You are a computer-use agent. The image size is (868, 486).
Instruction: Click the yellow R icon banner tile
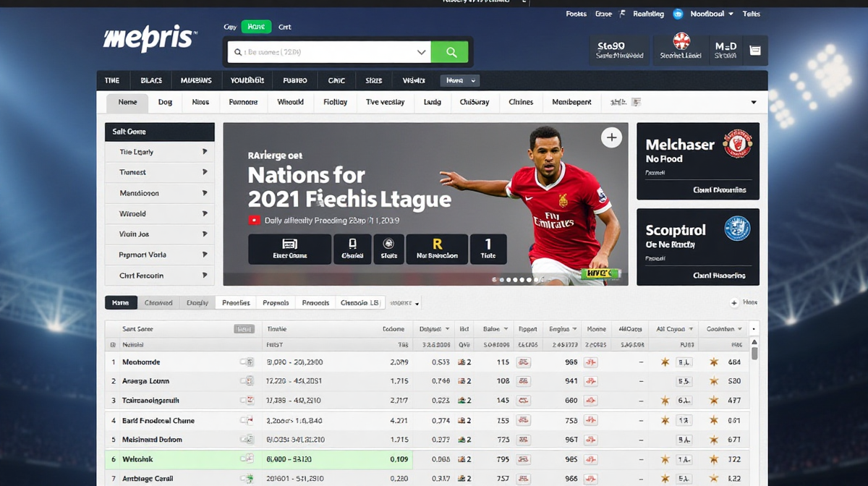(437, 249)
